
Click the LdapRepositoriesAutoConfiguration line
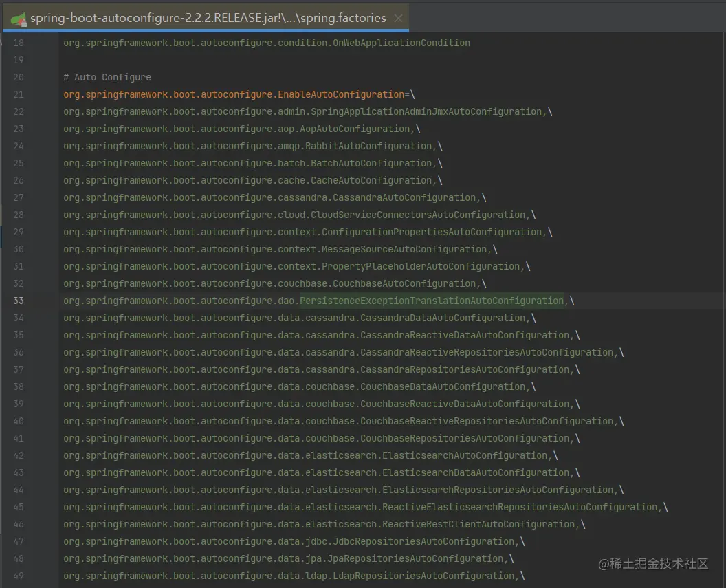[294, 576]
